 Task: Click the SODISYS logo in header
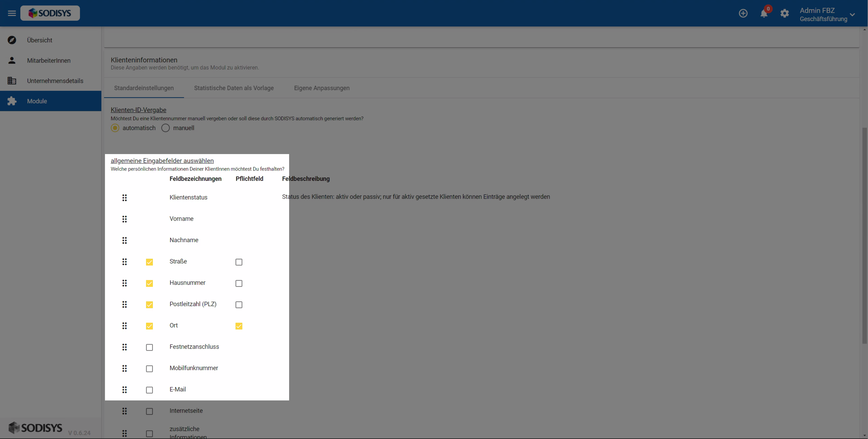coord(50,13)
